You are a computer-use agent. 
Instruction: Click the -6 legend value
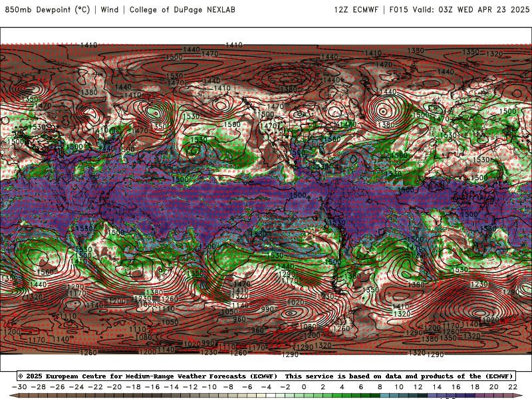[x=247, y=387]
